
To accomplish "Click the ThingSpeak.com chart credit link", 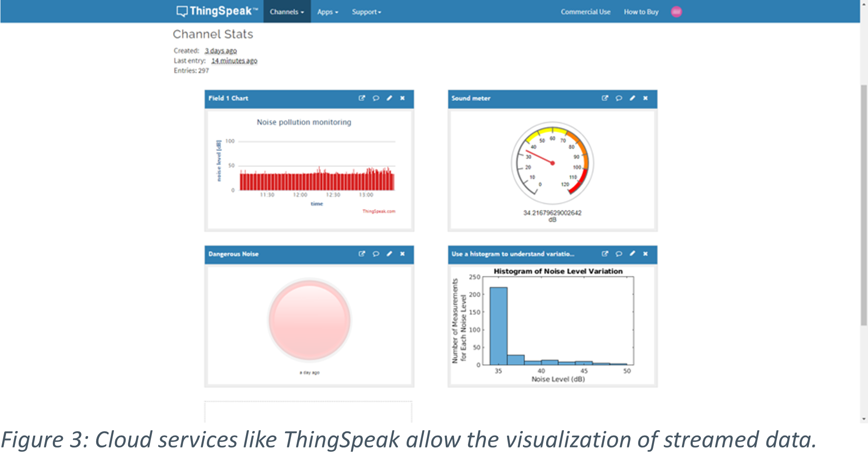I will (378, 211).
